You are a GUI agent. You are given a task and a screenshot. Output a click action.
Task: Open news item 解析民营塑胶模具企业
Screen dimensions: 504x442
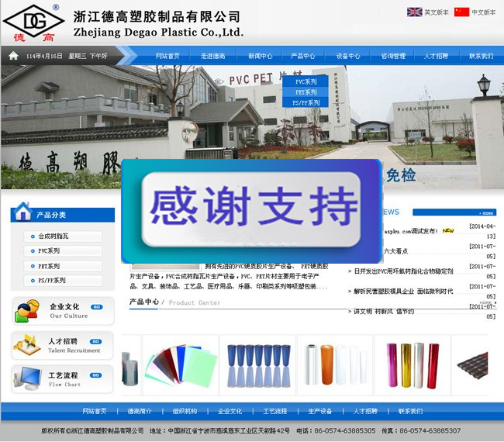403,292
